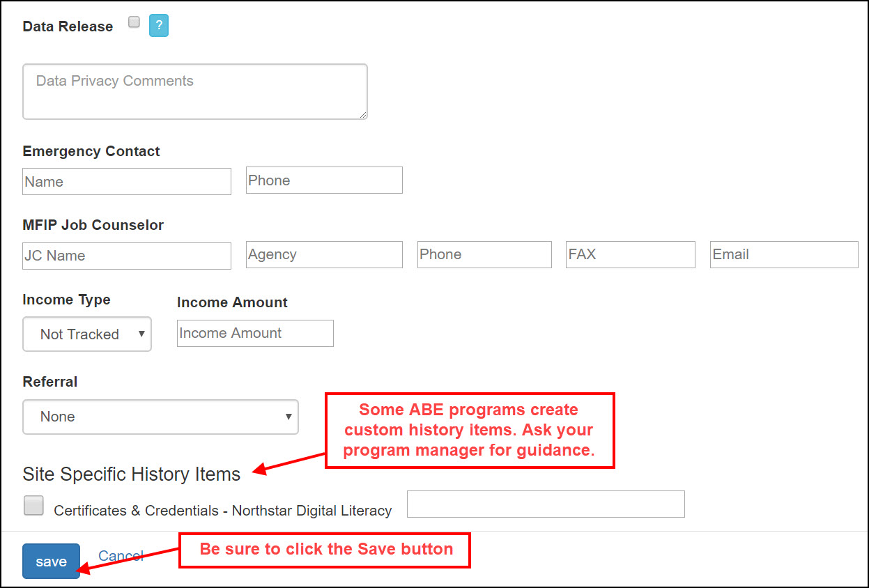Select the FAX input field

coord(631,255)
